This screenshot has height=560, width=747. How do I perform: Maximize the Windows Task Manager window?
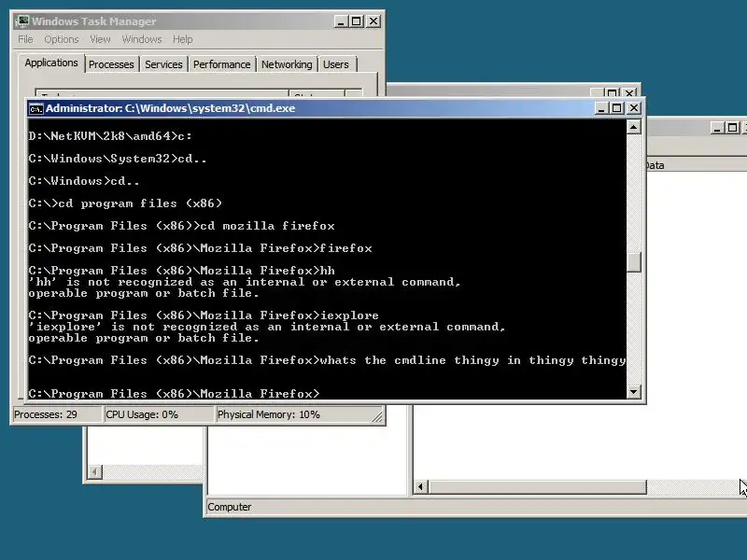coord(357,21)
